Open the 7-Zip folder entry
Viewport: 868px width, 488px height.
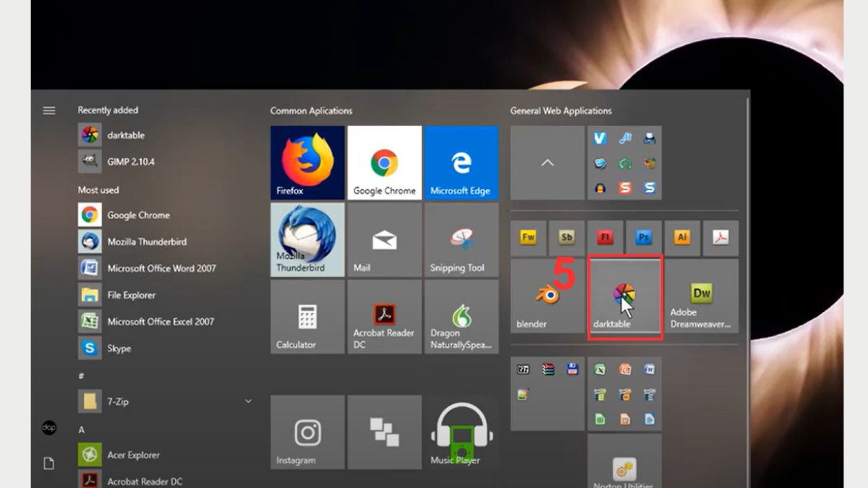coord(166,401)
